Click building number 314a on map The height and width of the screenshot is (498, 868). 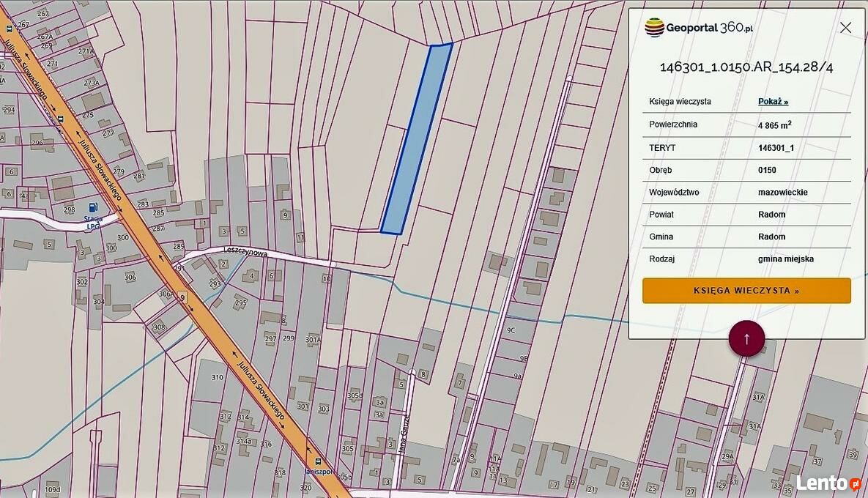click(x=244, y=441)
